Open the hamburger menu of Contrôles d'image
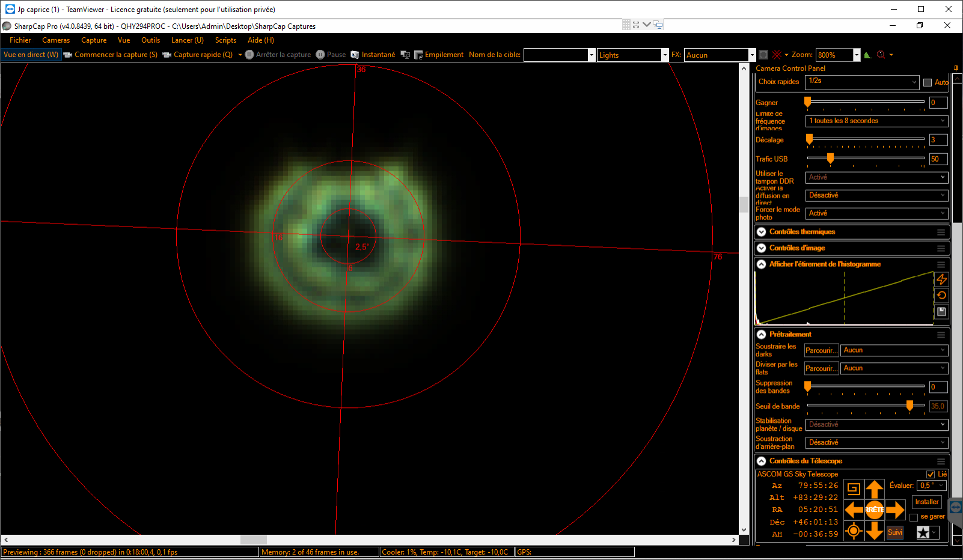 (941, 248)
